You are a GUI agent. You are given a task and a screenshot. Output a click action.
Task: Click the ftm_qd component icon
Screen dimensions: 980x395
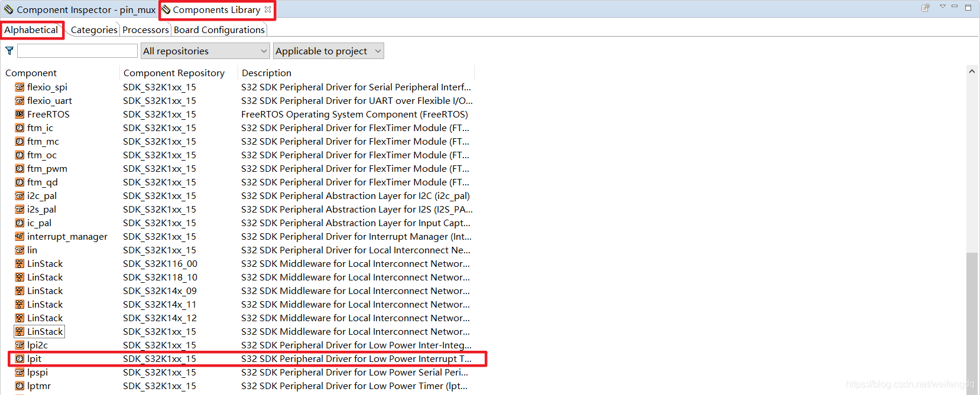tap(20, 182)
